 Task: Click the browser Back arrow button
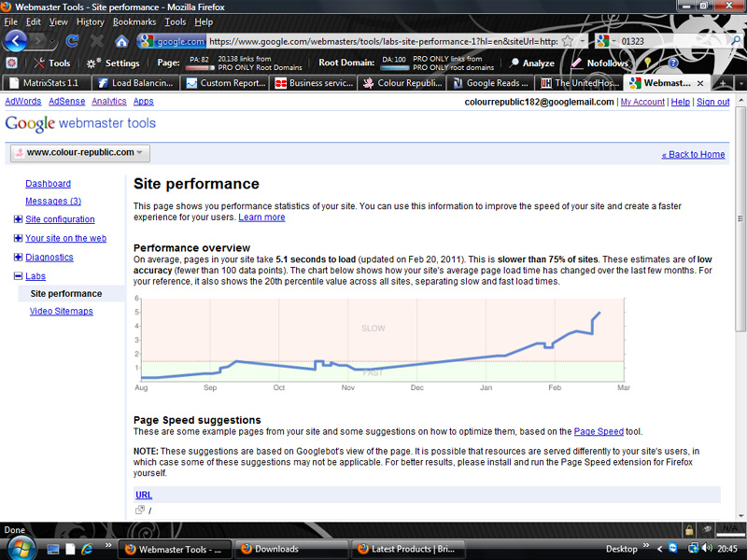[16, 41]
